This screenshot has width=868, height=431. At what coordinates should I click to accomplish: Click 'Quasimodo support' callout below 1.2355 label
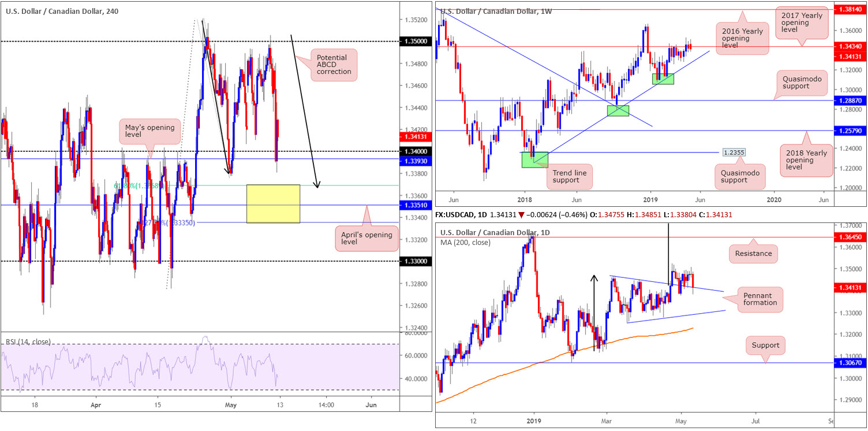coord(741,176)
